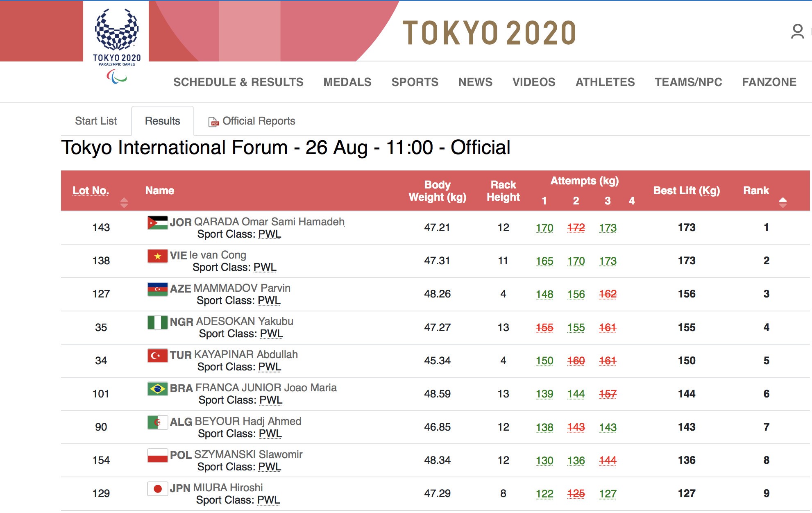The height and width of the screenshot is (513, 812).
Task: Open athlete KAYAPINAR Abdullah
Action: 245,354
